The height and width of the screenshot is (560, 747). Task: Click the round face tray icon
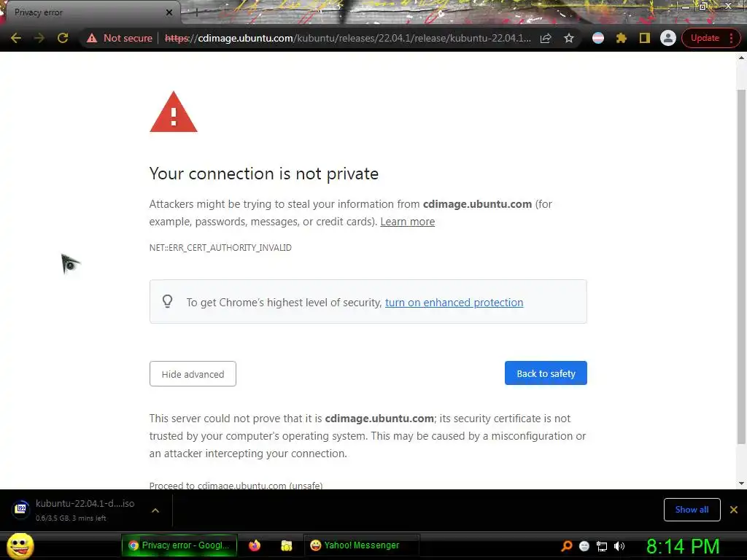tap(584, 546)
